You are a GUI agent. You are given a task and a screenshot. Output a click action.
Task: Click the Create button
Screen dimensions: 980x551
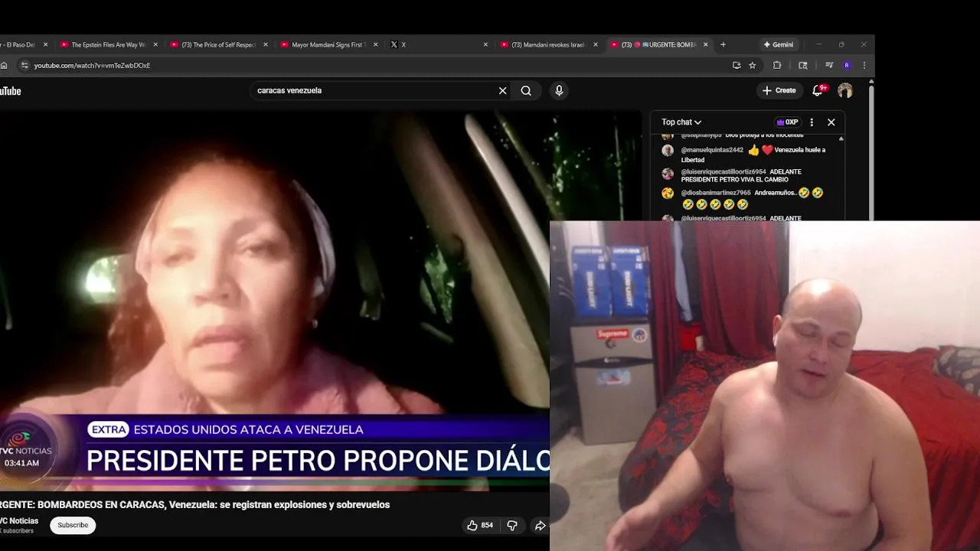[x=779, y=90]
